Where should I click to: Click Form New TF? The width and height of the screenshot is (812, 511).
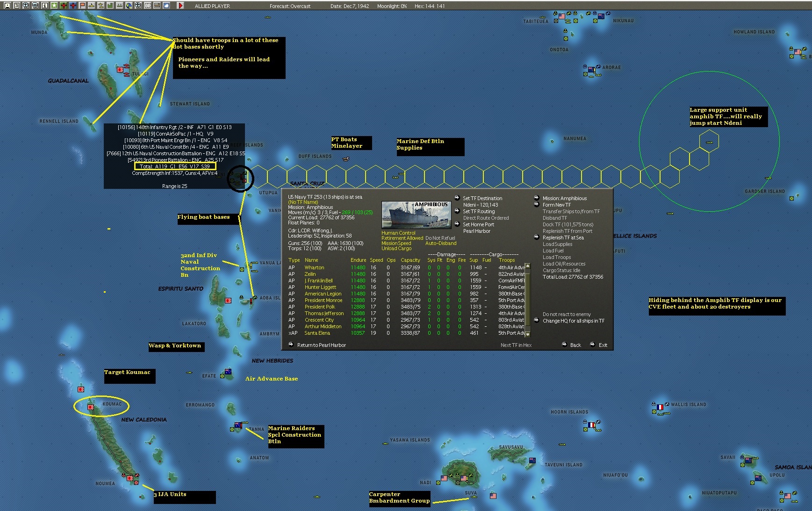point(557,205)
